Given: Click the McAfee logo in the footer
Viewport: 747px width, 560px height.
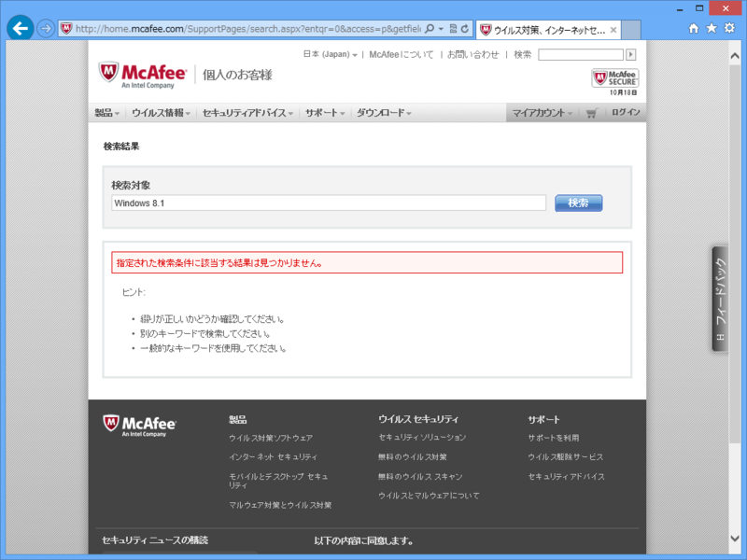Looking at the screenshot, I should coord(138,426).
